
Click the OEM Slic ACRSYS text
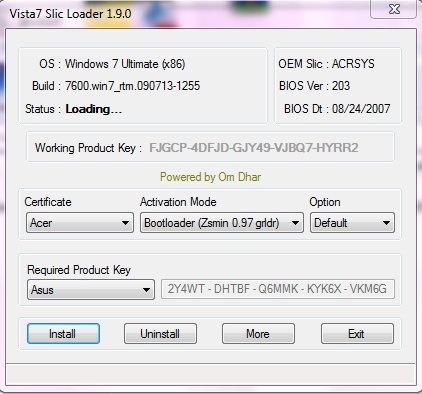coord(327,64)
